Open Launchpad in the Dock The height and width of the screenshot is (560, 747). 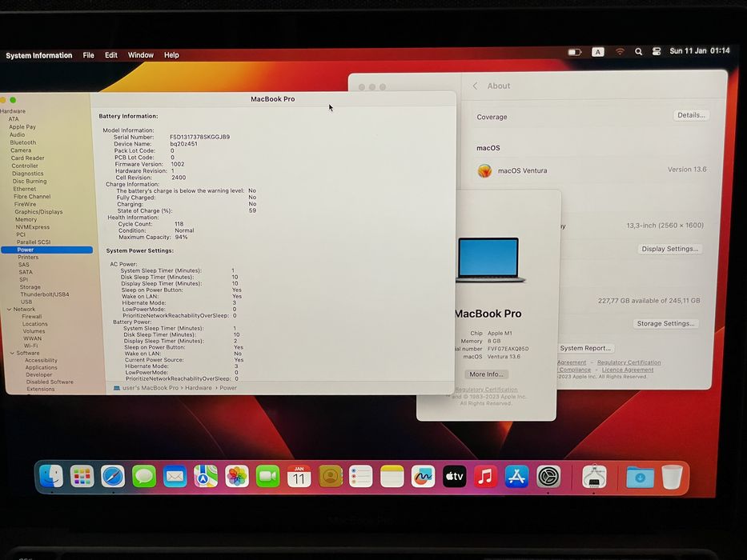tap(82, 476)
